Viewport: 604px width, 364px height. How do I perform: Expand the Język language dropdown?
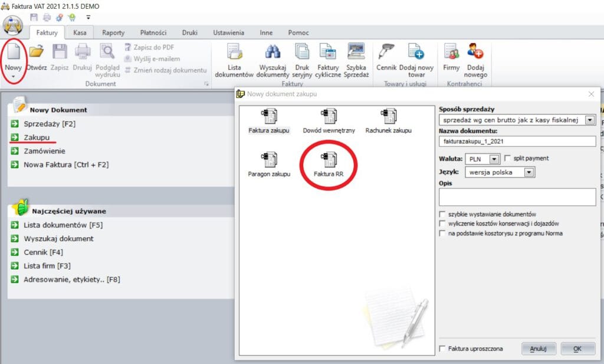click(x=528, y=172)
